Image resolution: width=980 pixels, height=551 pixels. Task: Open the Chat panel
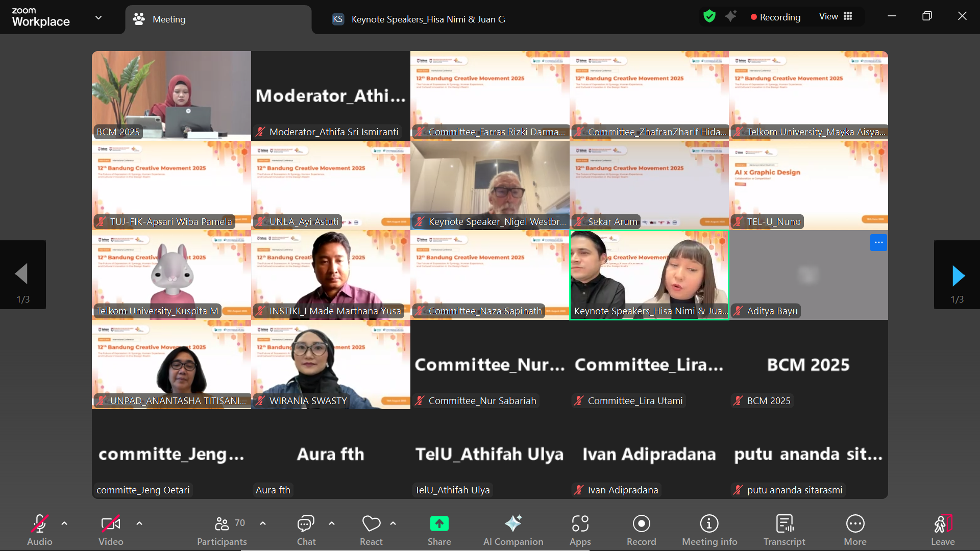click(x=305, y=528)
